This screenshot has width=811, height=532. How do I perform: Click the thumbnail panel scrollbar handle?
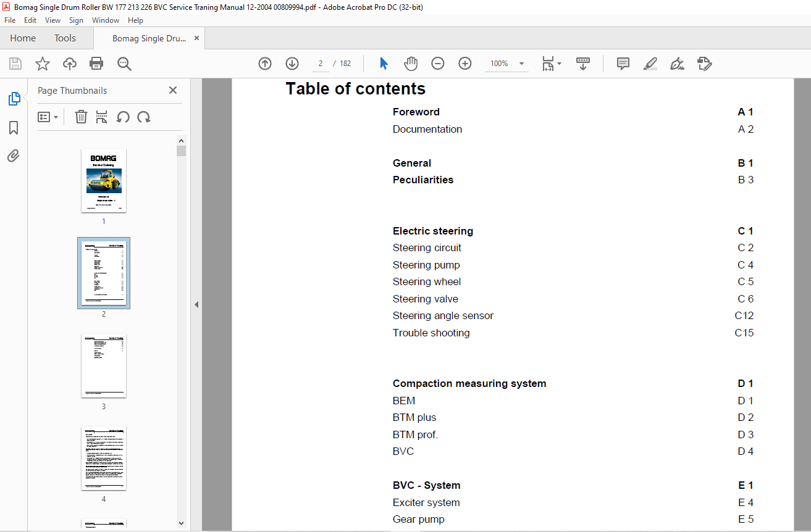pyautogui.click(x=181, y=151)
